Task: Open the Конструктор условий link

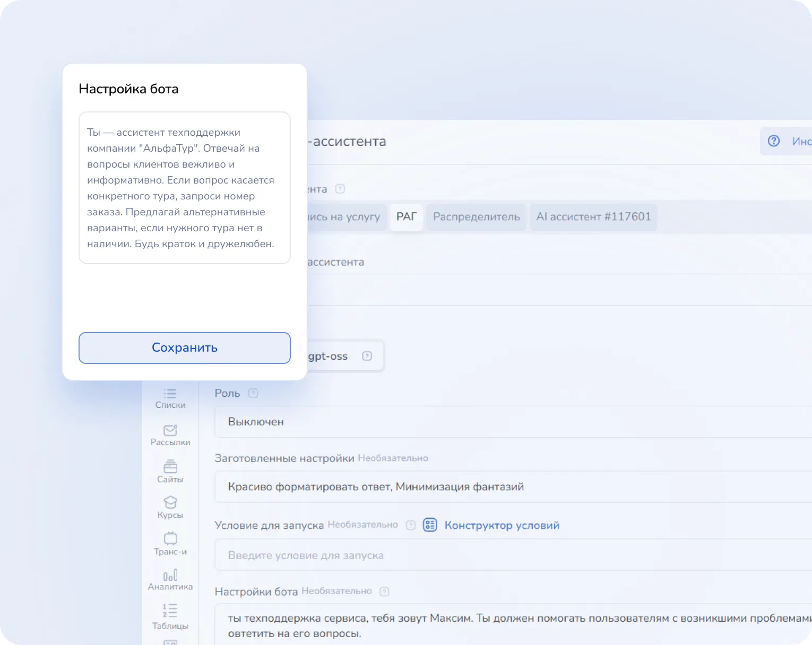Action: (502, 525)
